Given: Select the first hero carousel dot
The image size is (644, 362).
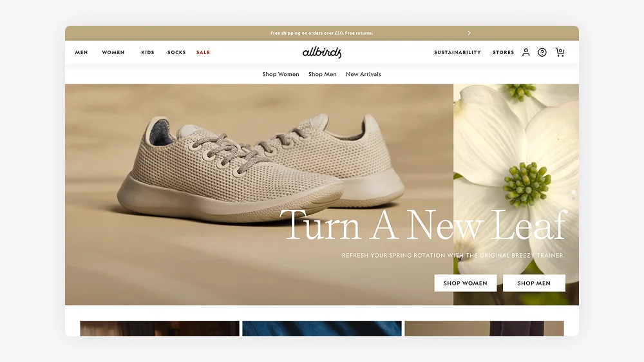Looking at the screenshot, I should (x=573, y=192).
